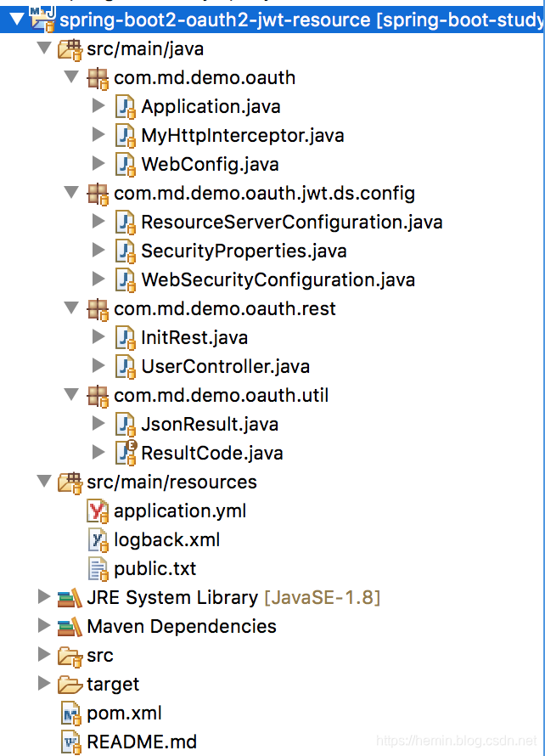Collapse the src/main/java node
Image resolution: width=545 pixels, height=756 pixels.
coord(43,48)
